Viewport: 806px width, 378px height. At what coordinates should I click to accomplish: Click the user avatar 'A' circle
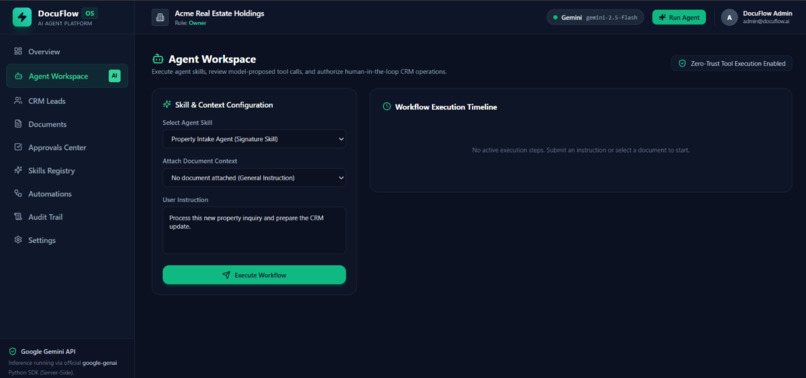pos(729,17)
